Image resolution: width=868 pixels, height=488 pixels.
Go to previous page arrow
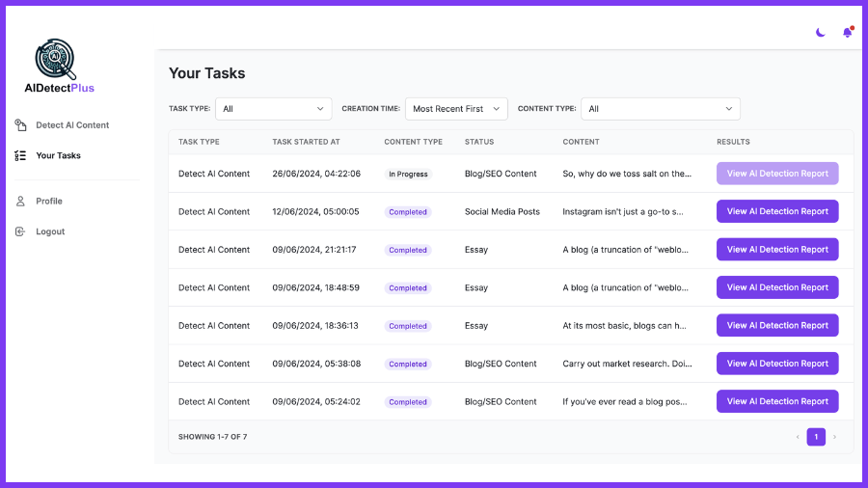(x=798, y=437)
